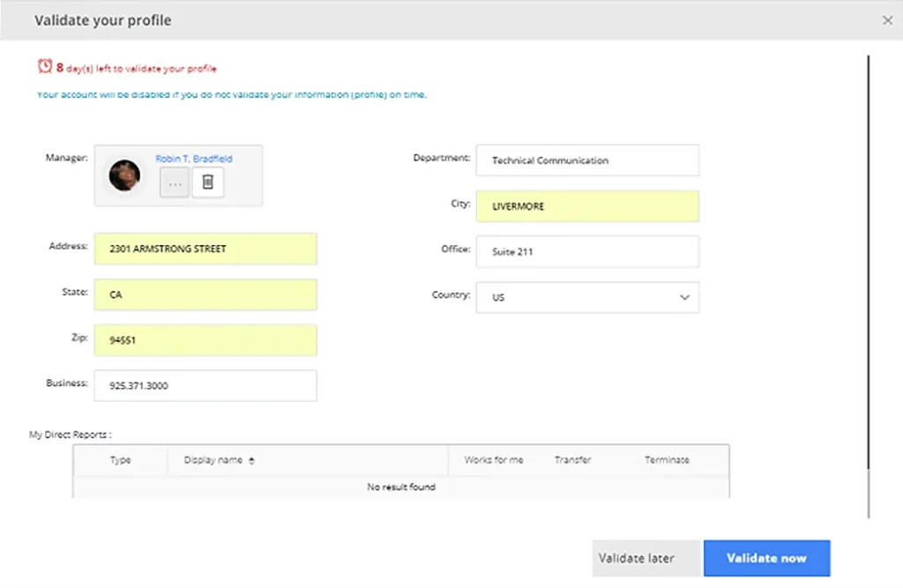903x588 pixels.
Task: Click the No result found text
Action: [401, 487]
